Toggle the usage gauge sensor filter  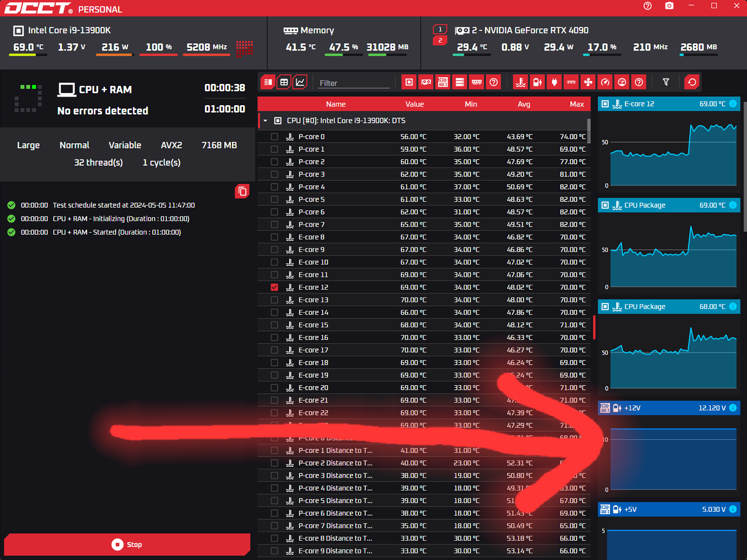click(622, 82)
